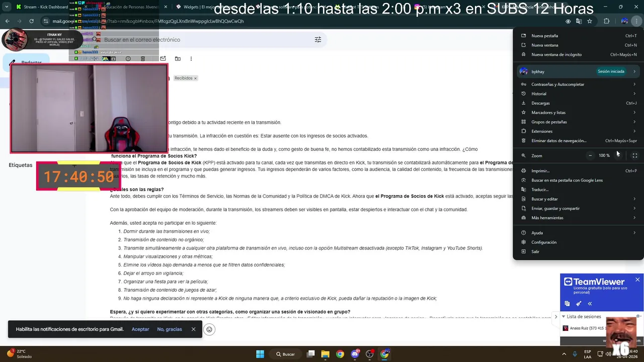Click the Chrome profile avatar in toolbar

pyautogui.click(x=624, y=21)
